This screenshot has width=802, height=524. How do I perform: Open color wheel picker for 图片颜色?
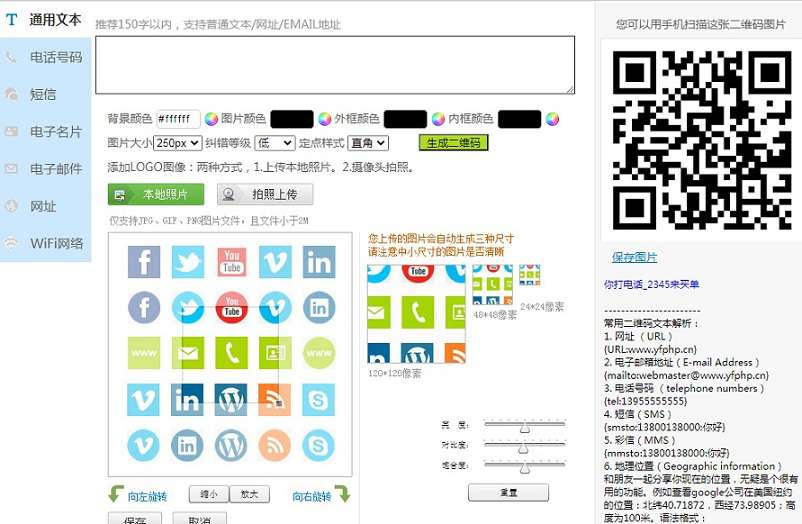coord(325,119)
